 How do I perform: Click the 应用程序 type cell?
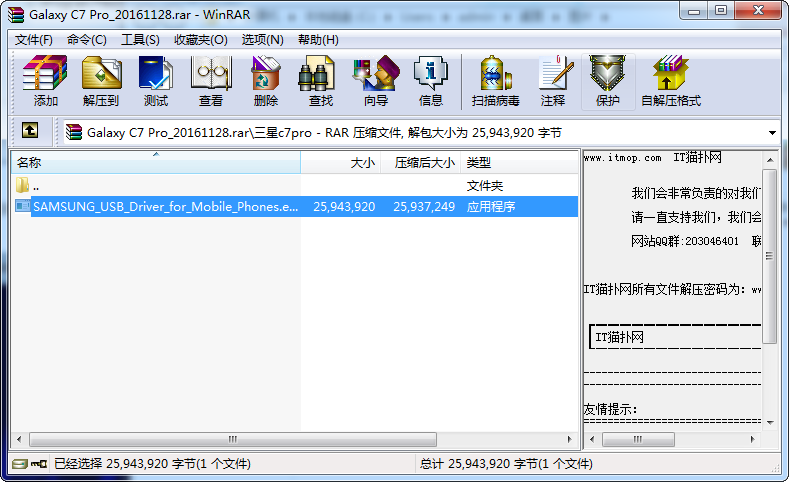click(491, 206)
